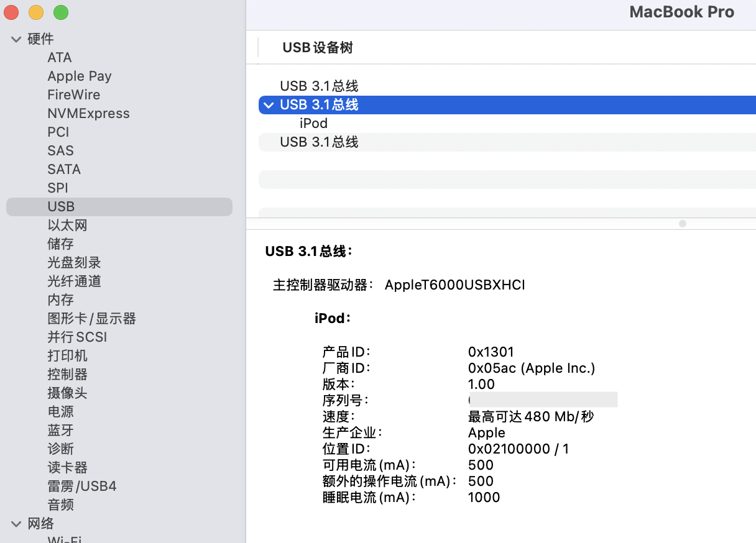
Task: Collapse the selected USB 3.1总线 disclosure arrow
Action: coord(269,105)
